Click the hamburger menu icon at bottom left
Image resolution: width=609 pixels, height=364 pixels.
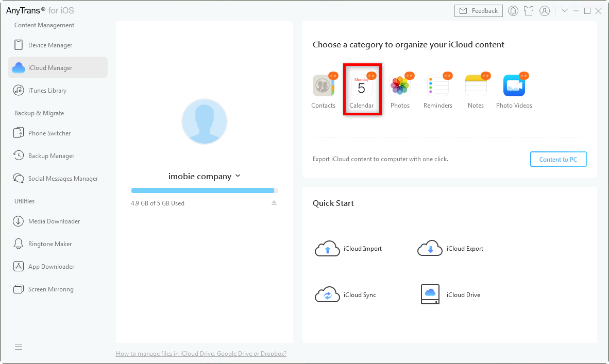(x=18, y=347)
